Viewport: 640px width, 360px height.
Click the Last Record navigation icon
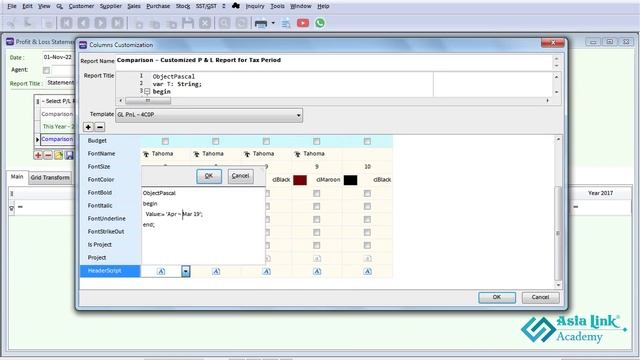tap(118, 23)
